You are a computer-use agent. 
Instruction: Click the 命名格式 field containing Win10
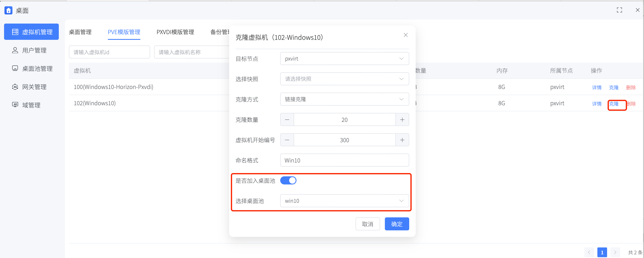pos(345,160)
